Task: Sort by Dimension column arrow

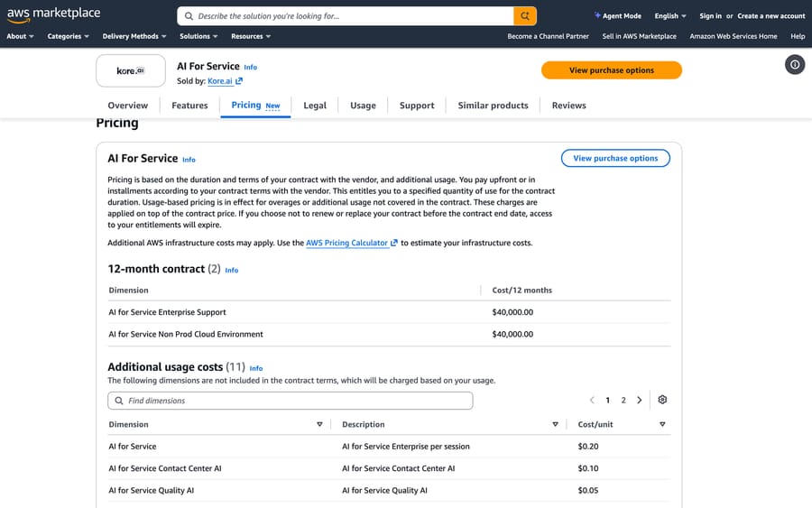Action: [x=319, y=424]
